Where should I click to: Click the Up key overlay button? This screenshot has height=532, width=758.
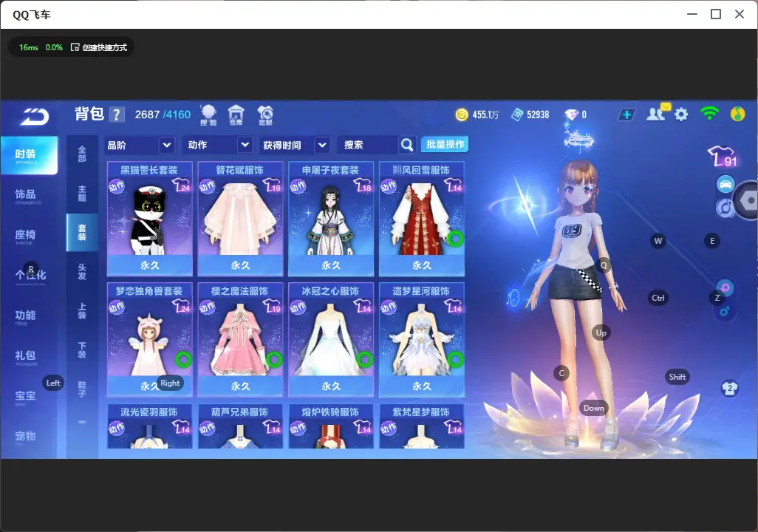click(x=601, y=332)
